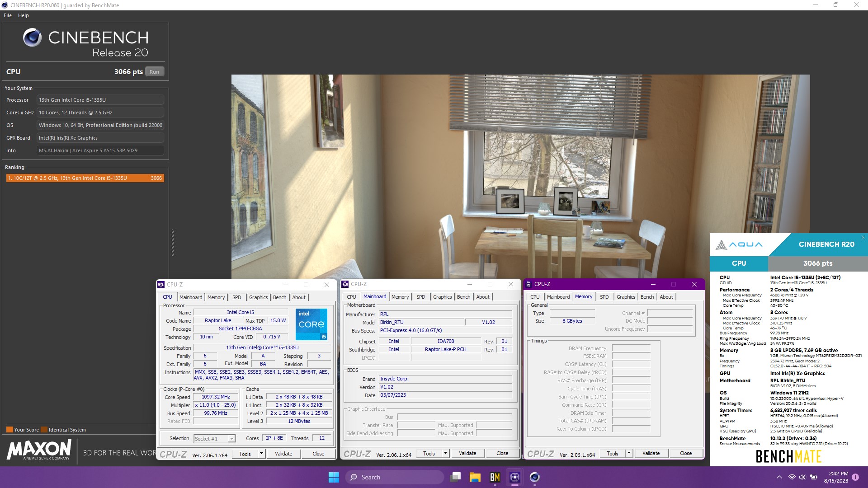The image size is (868, 488).
Task: Open Memory tab in middle CPU-Z window
Action: (x=400, y=297)
